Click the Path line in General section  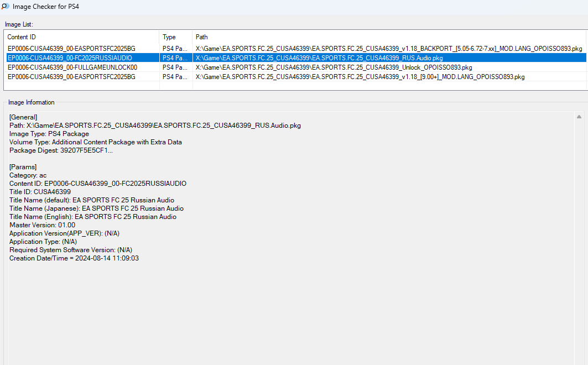pyautogui.click(x=155, y=126)
